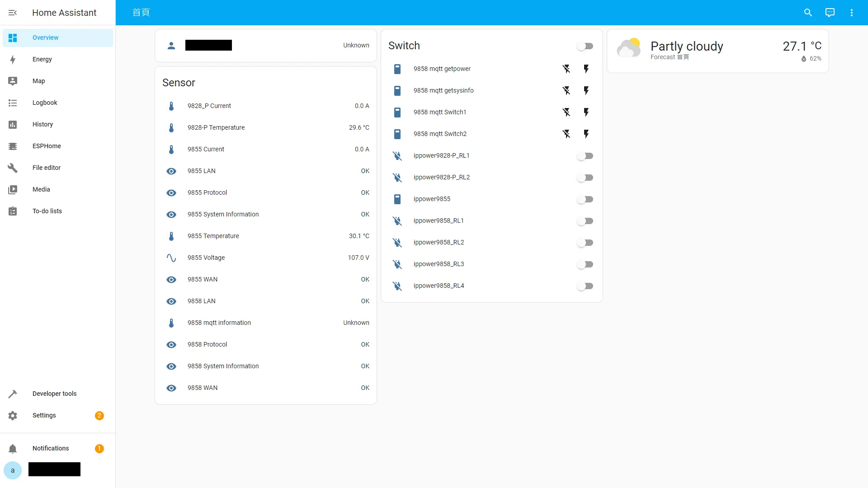This screenshot has height=488, width=868.
Task: Turn off 9858 mqtt Switch2 flash-off icon
Action: point(566,134)
